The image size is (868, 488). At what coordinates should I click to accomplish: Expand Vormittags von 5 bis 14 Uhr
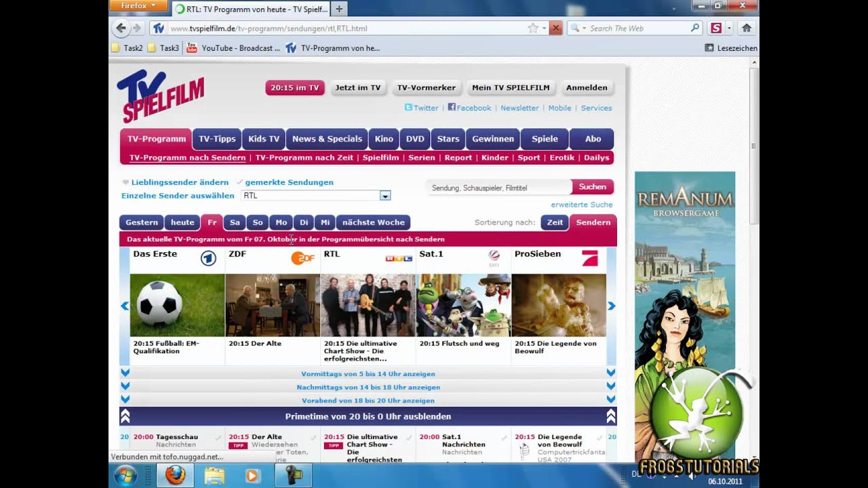pyautogui.click(x=368, y=373)
